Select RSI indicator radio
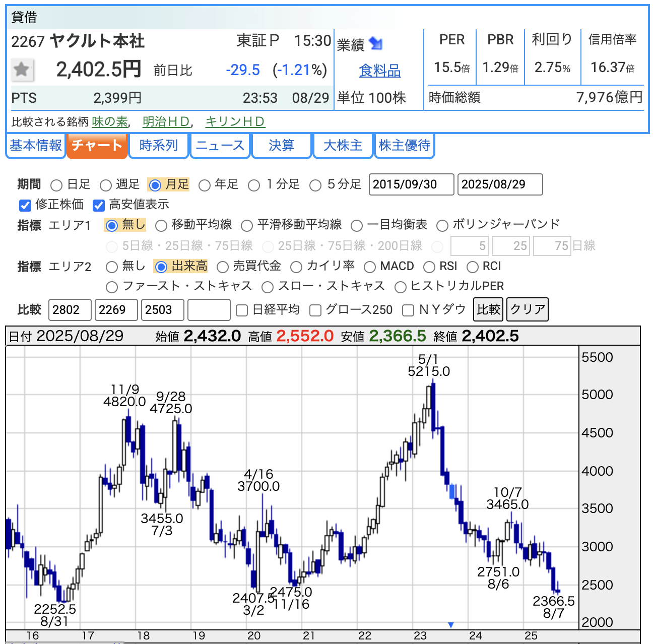 point(429,267)
